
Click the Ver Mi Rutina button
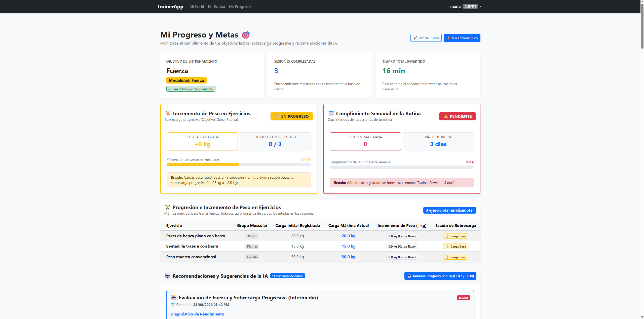[x=426, y=38]
